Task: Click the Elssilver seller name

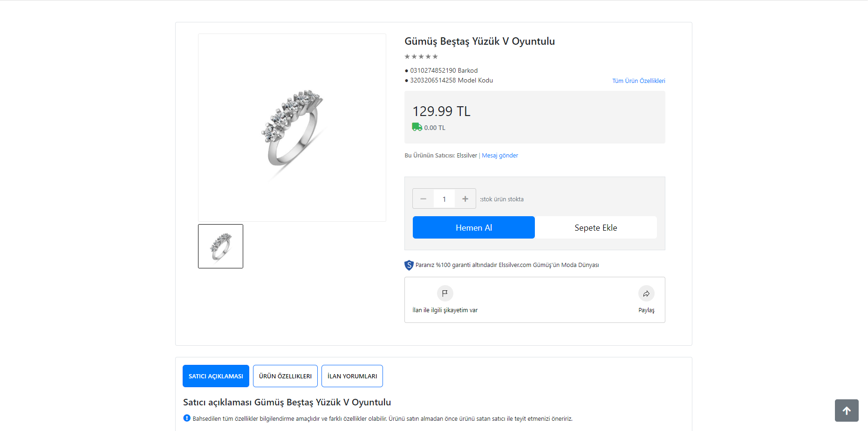Action: point(467,156)
